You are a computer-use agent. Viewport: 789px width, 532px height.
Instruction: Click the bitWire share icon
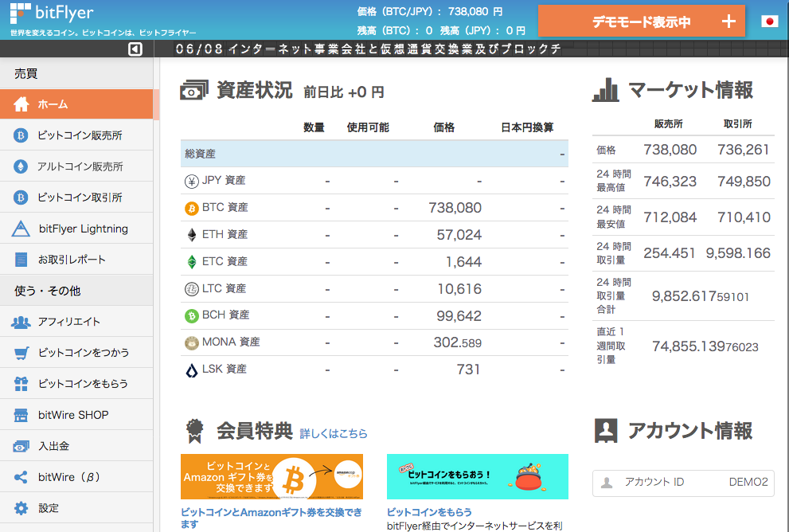coord(21,477)
